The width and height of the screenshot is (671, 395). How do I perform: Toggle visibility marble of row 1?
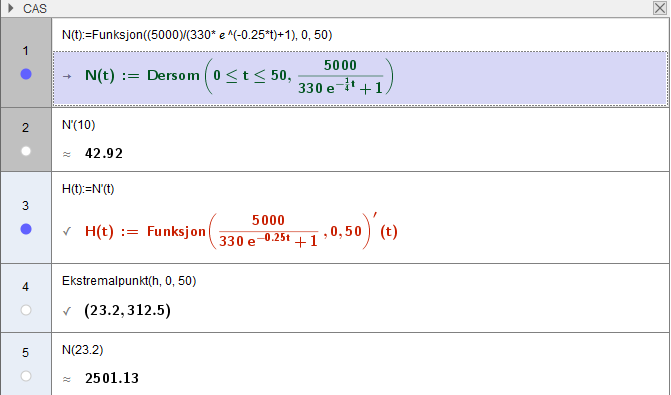tap(26, 74)
